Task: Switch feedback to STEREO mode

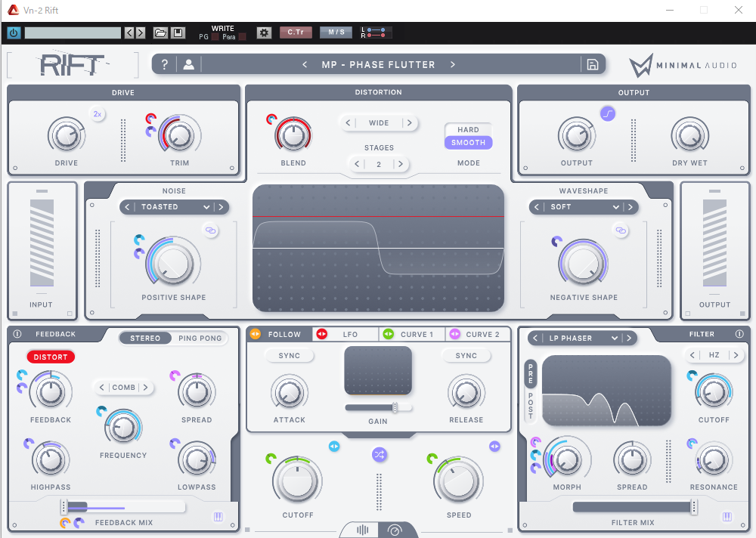Action: [145, 339]
